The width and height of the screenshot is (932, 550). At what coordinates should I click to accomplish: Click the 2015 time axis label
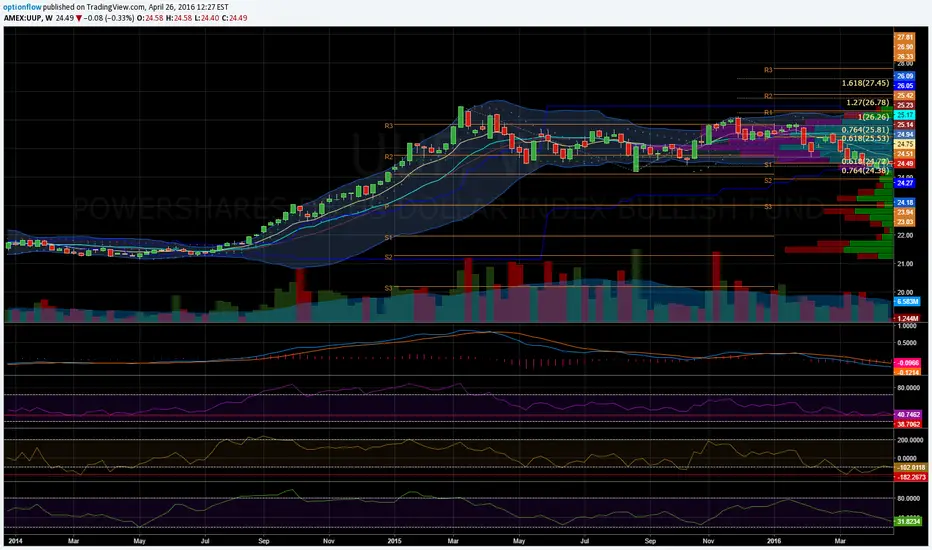point(395,541)
